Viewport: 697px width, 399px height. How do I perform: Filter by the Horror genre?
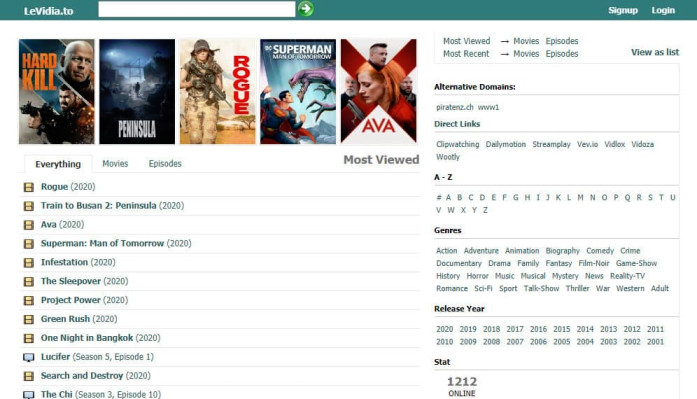[x=477, y=276]
